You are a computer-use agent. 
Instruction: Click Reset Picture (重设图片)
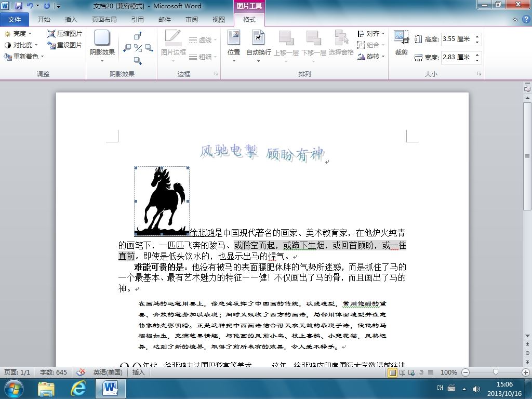(65, 45)
